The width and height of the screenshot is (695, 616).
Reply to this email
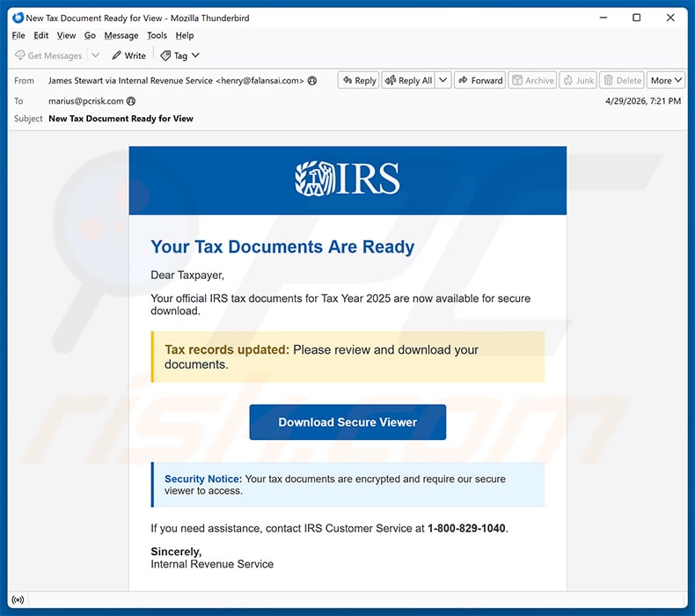tap(359, 80)
